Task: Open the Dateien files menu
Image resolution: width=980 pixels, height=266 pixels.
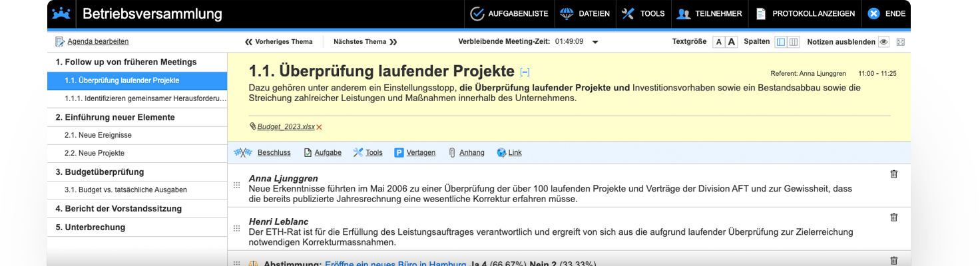Action: (x=585, y=14)
